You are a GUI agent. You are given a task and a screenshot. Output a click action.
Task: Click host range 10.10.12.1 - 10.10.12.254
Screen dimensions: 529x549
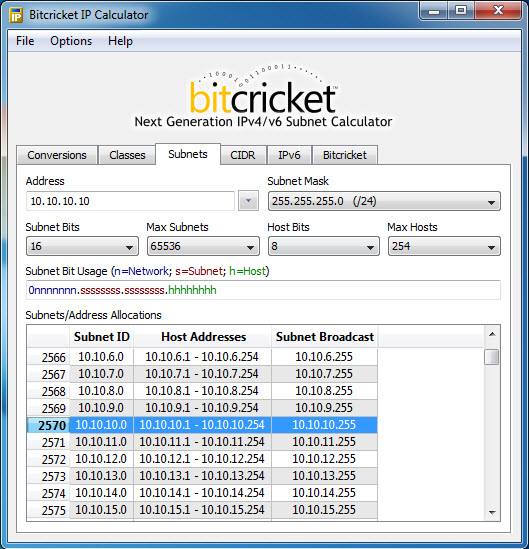202,459
